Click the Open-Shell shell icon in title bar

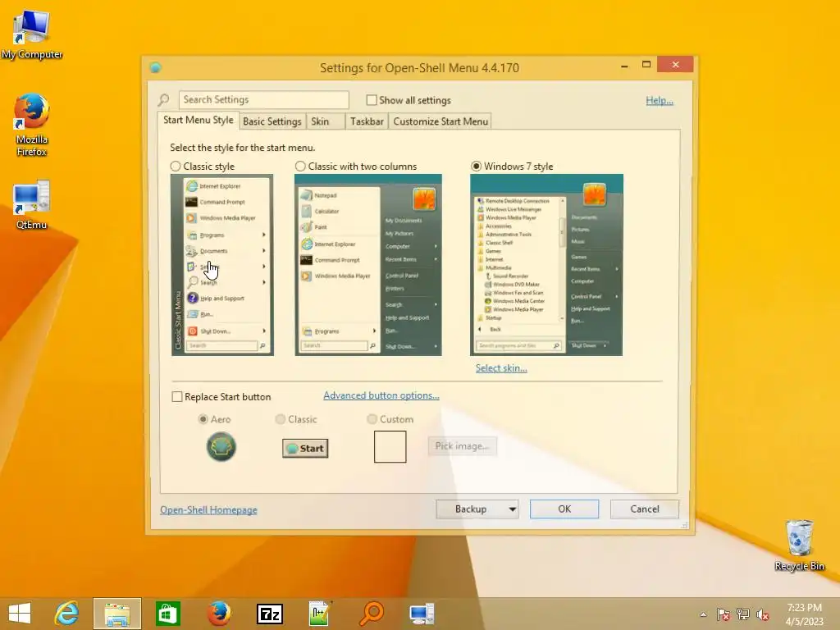click(x=156, y=67)
